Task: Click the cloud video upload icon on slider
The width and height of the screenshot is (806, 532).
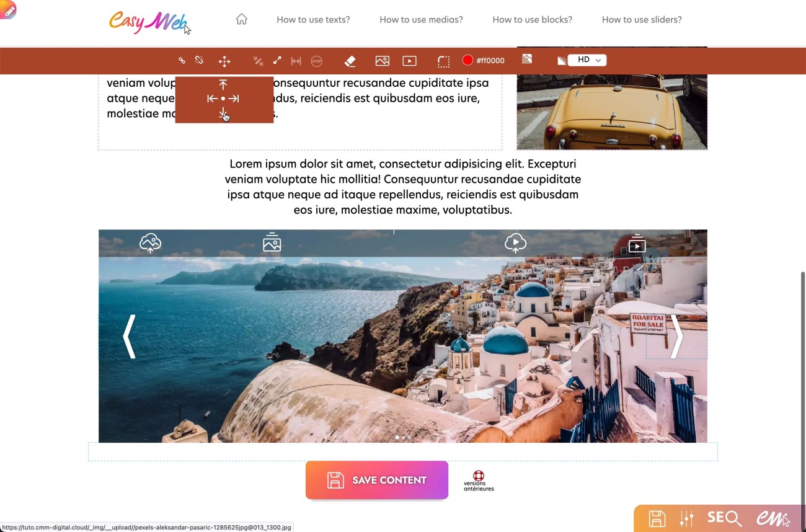Action: pyautogui.click(x=515, y=243)
